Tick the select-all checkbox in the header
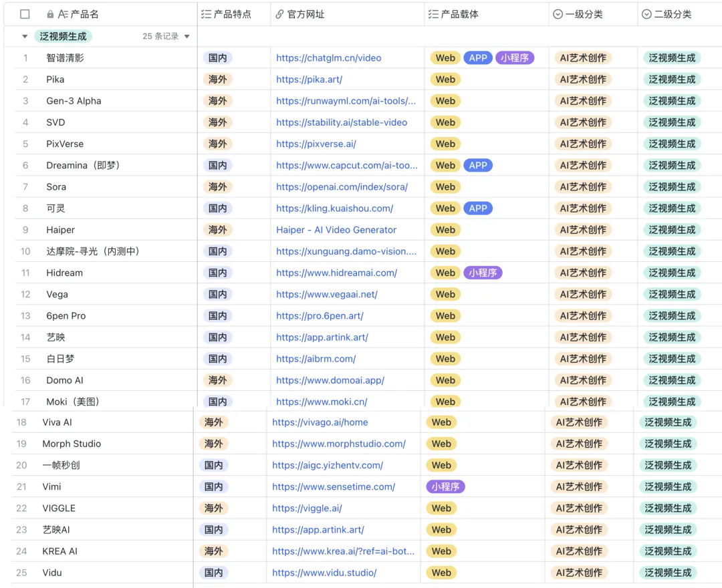The height and width of the screenshot is (588, 722). [x=25, y=14]
